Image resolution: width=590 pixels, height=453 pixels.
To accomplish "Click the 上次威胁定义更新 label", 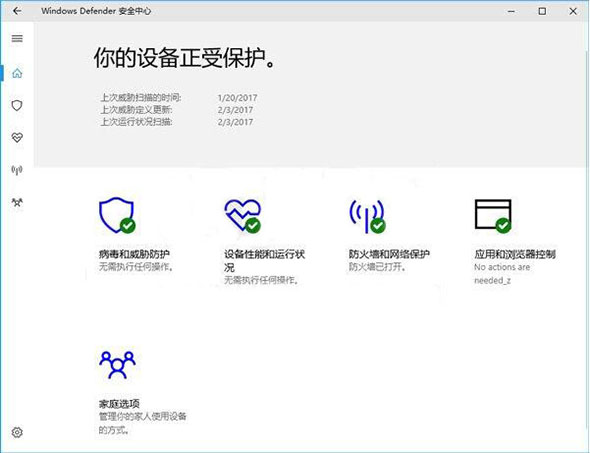I will (x=137, y=110).
